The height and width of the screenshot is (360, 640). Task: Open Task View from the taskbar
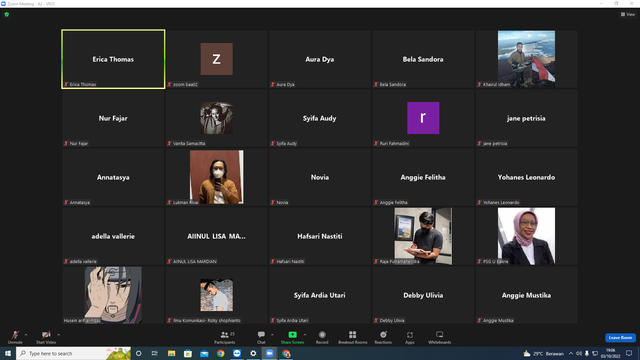(155, 353)
